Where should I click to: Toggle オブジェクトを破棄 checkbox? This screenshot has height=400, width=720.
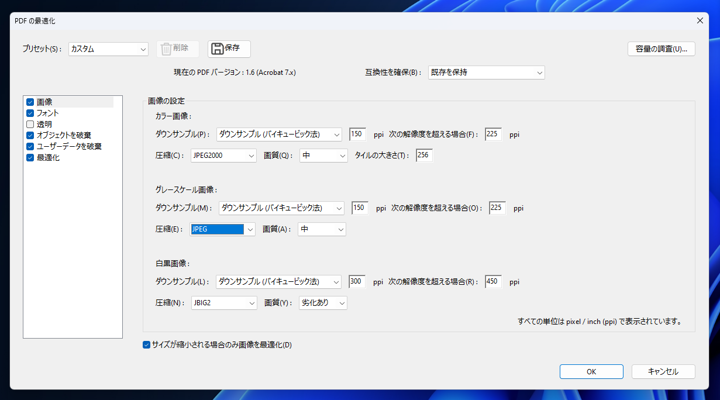click(30, 135)
